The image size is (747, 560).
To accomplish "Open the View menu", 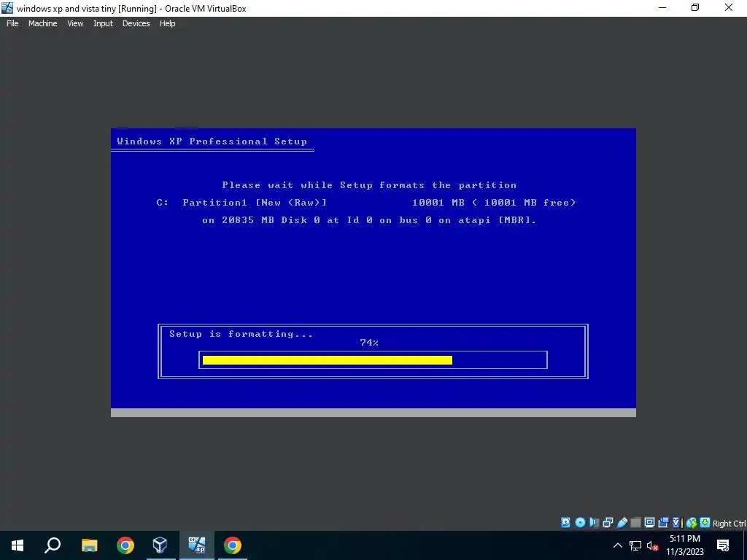I will (75, 23).
